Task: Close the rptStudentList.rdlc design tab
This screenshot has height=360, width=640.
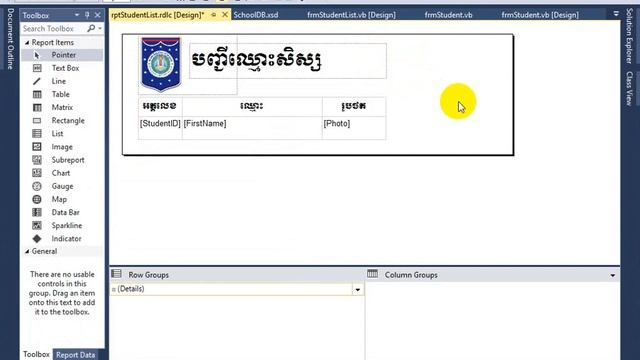Action: 225,15
